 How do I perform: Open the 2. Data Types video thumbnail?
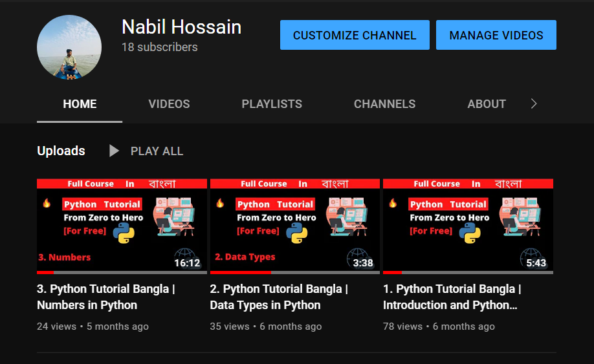click(294, 226)
